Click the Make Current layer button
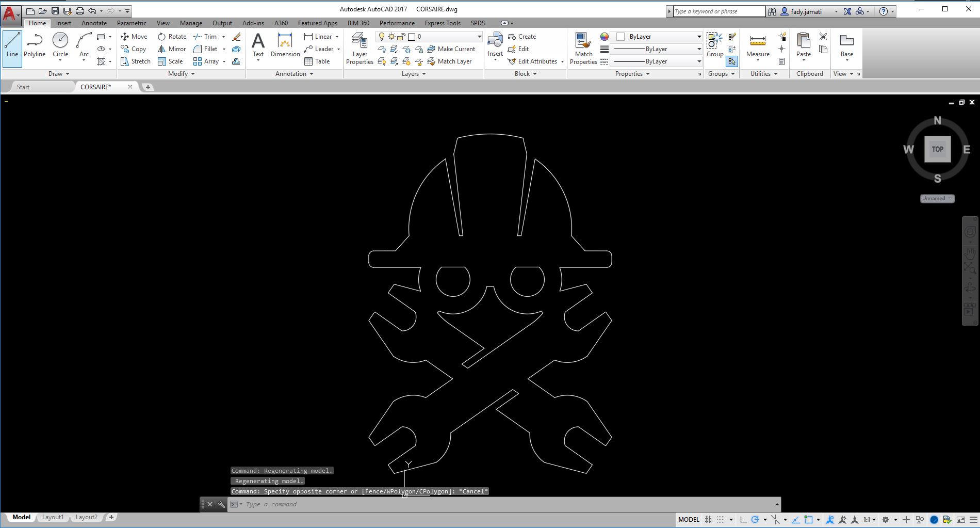Image resolution: width=980 pixels, height=528 pixels. click(x=451, y=49)
